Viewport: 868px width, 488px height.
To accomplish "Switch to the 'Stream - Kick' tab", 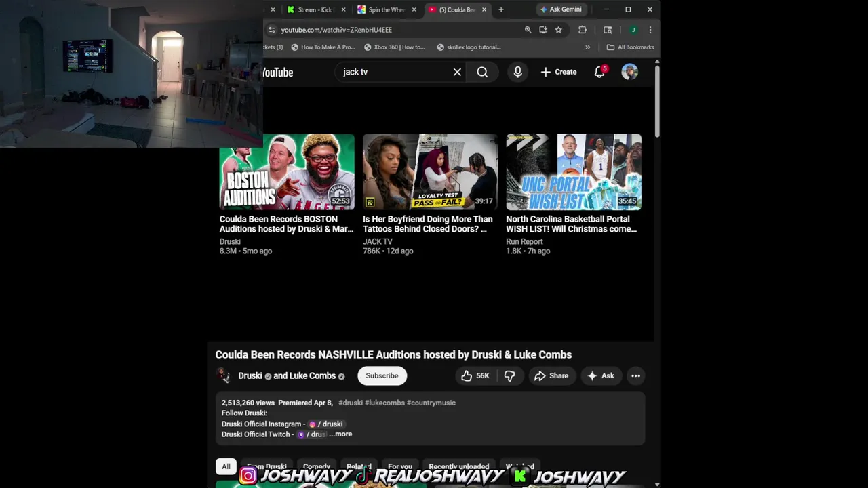I will [x=311, y=9].
